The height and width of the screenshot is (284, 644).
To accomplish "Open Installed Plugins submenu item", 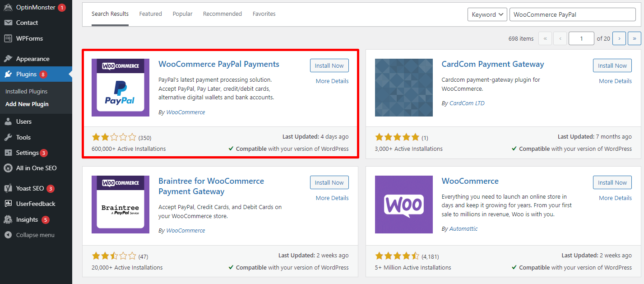I will 26,91.
